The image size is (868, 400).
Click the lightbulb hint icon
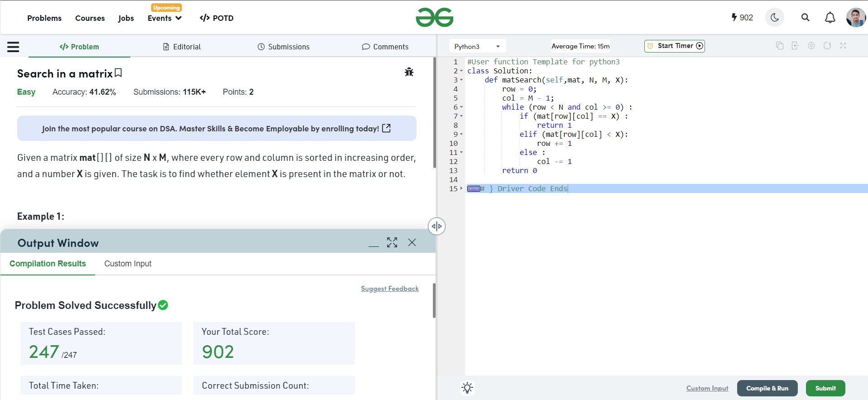[x=467, y=388]
